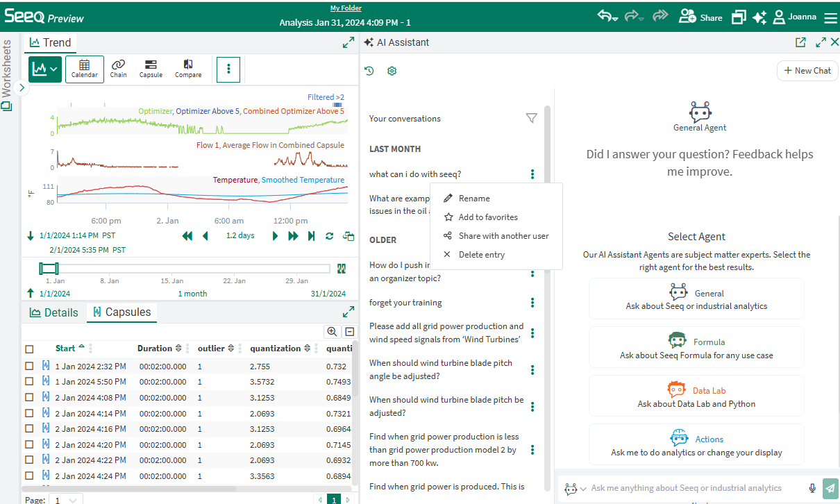Select the Data Lab agent card
840x504 pixels.
click(696, 396)
